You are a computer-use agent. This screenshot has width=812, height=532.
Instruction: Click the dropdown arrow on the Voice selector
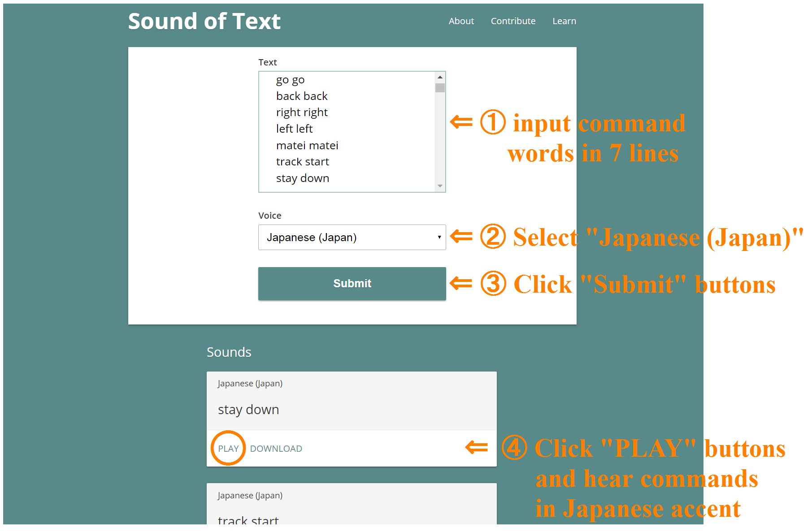(x=439, y=237)
